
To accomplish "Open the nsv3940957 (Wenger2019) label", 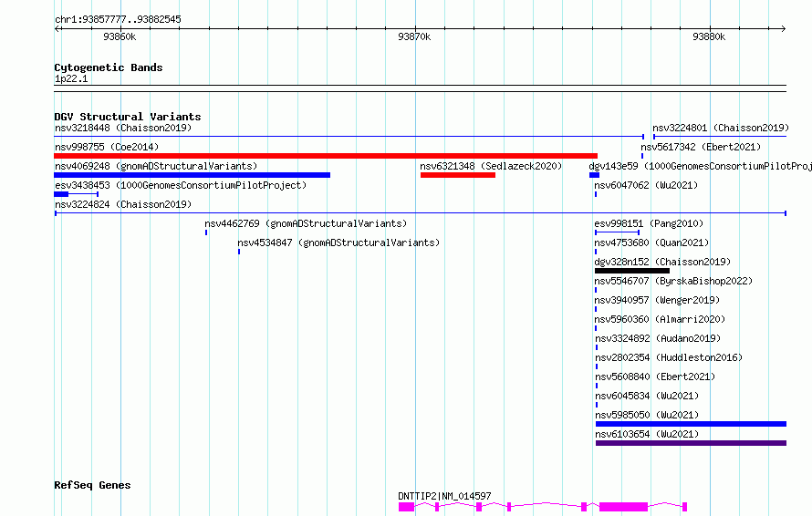I will [657, 300].
